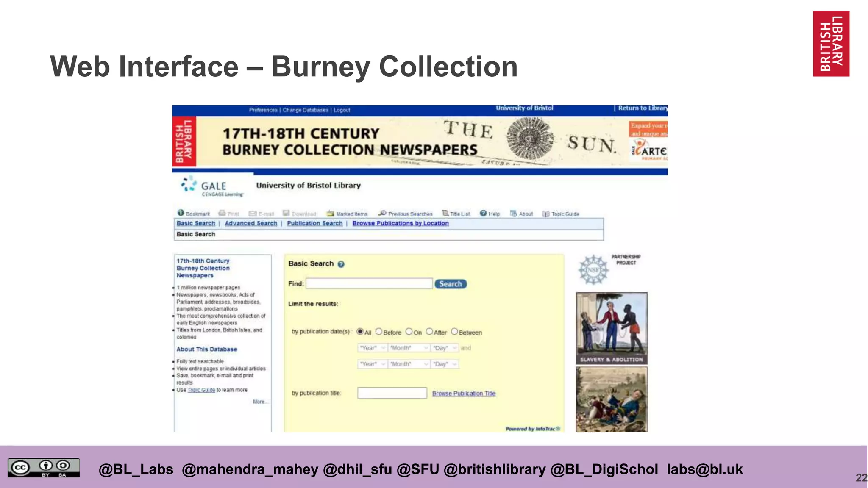The height and width of the screenshot is (488, 868).
Task: Click the NSF partnership project logo
Action: (x=593, y=270)
